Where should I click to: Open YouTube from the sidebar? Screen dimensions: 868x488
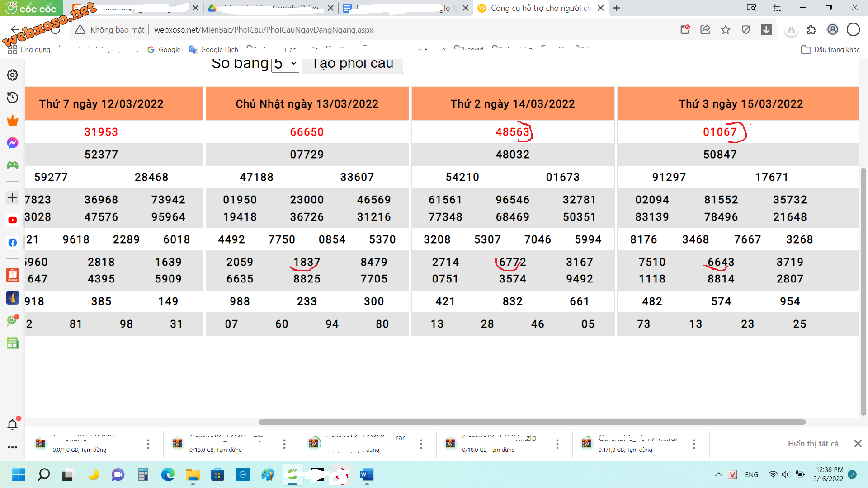pos(13,220)
